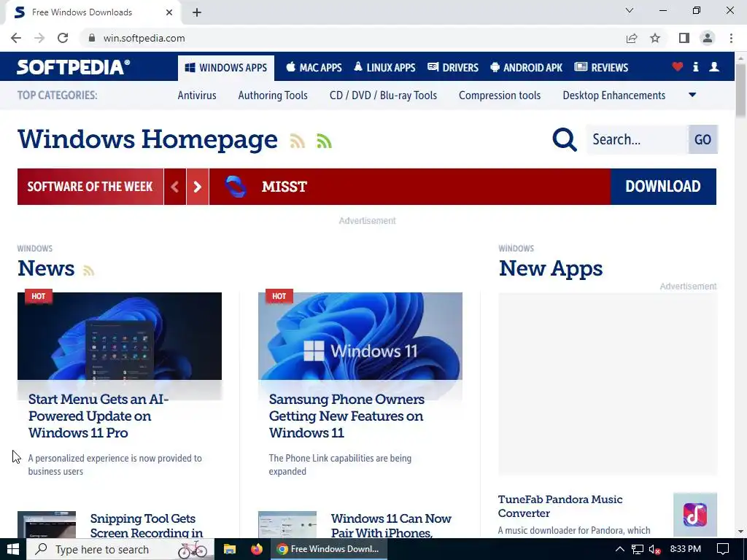Click the magnifying glass search icon
The width and height of the screenshot is (747, 560).
point(565,139)
